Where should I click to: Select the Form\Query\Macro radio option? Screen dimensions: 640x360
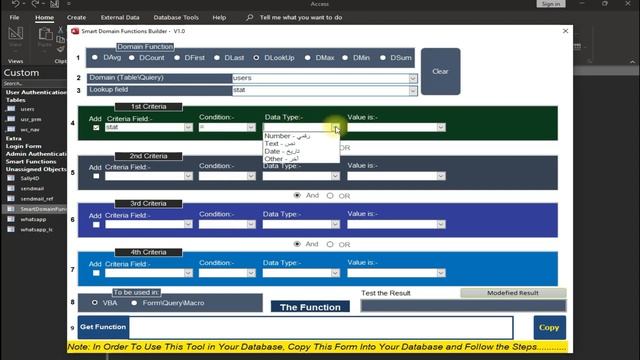(x=134, y=303)
